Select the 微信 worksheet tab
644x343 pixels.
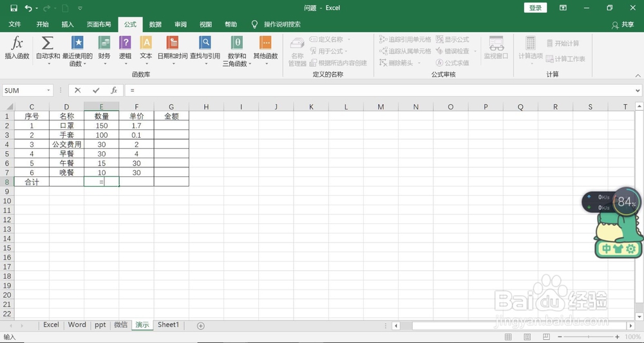pyautogui.click(x=120, y=324)
